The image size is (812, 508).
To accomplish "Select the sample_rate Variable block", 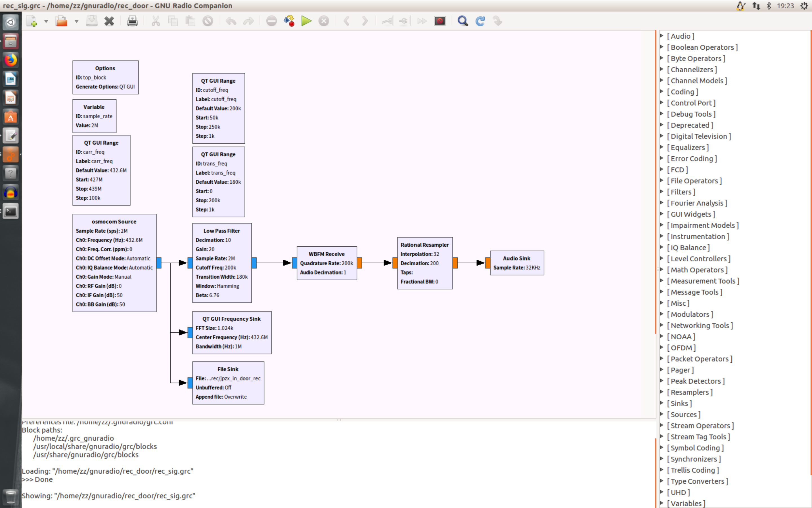I will (94, 116).
